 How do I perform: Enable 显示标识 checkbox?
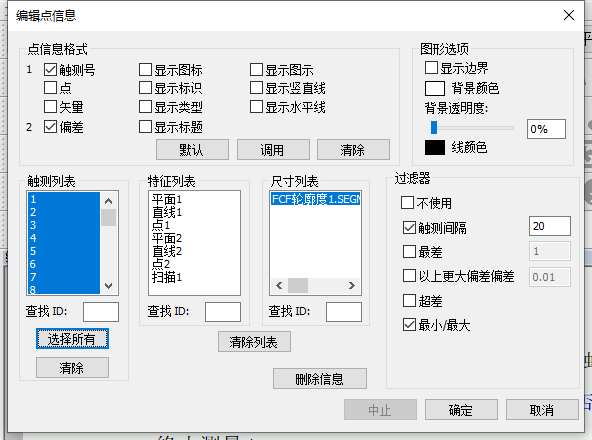(145, 88)
